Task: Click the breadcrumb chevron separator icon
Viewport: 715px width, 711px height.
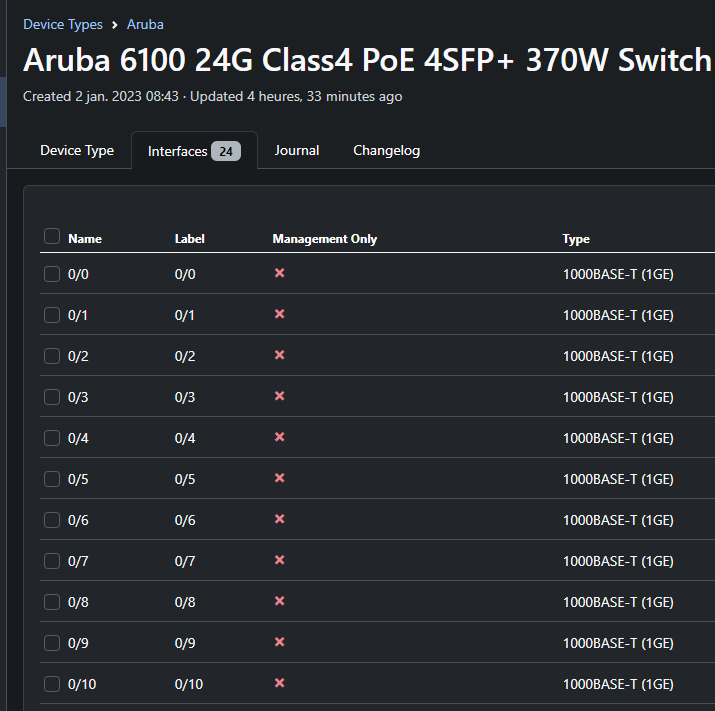Action: pyautogui.click(x=114, y=25)
